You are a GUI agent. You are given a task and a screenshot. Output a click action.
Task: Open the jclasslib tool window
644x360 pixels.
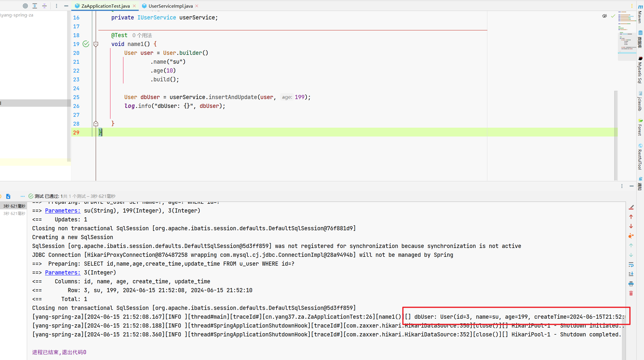pyautogui.click(x=640, y=101)
